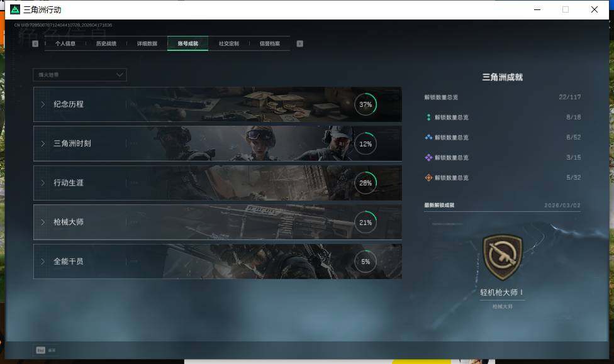Click the 最新解锁成就 label
This screenshot has width=614, height=364.
pyautogui.click(x=439, y=205)
